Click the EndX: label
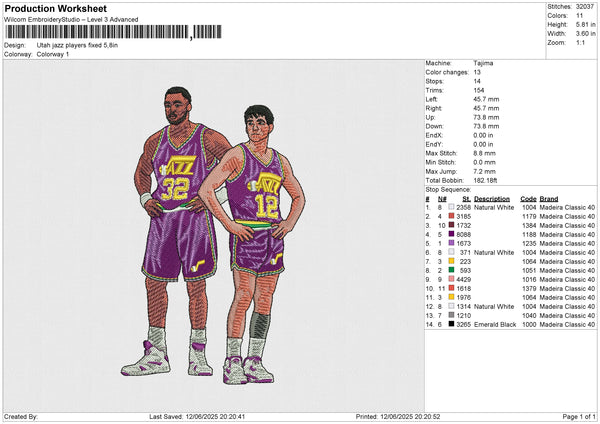This screenshot has height=424, width=600. [434, 135]
